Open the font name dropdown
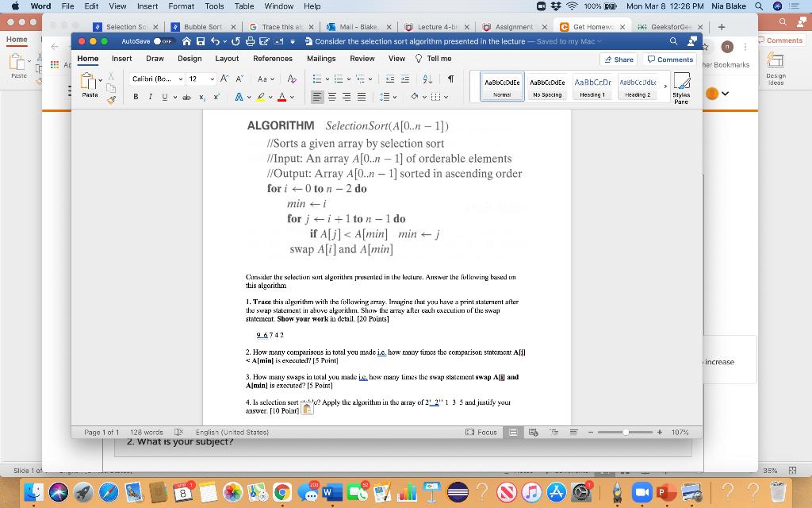812x508 pixels. pos(179,79)
